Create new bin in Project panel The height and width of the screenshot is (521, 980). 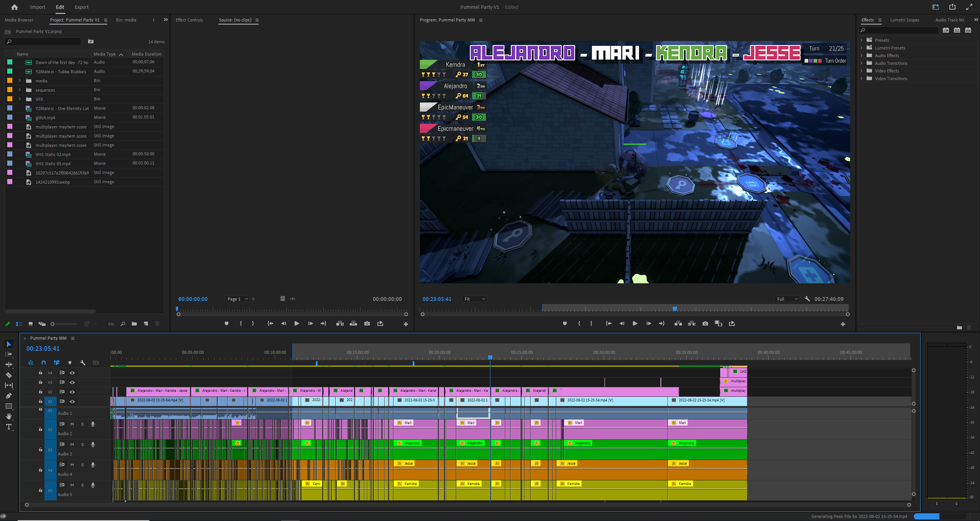point(134,324)
